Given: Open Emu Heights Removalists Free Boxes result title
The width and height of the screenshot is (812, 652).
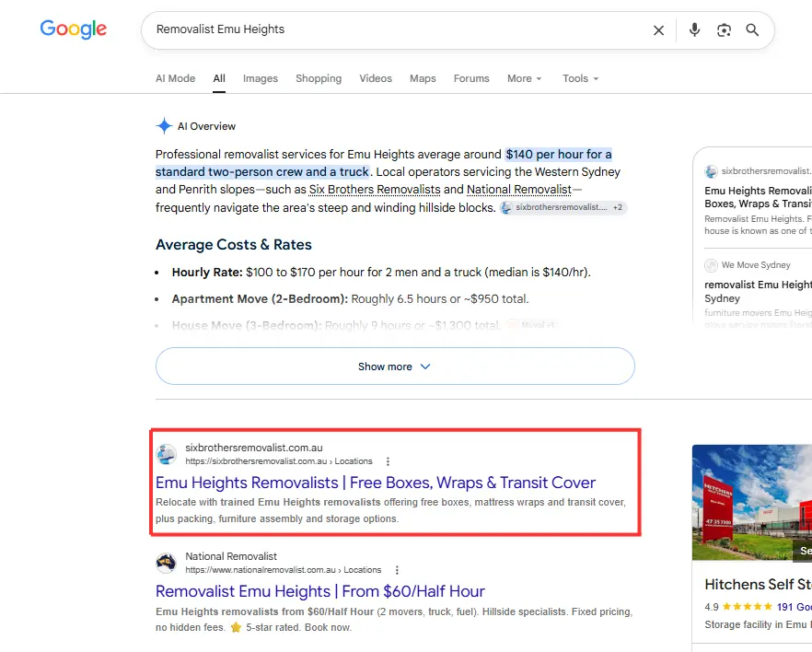Looking at the screenshot, I should (x=376, y=483).
